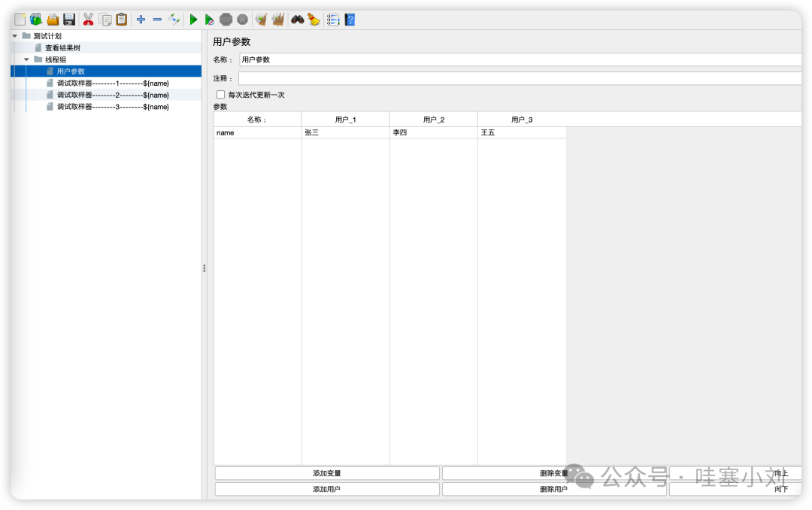Click the 删除变量 button

click(554, 473)
